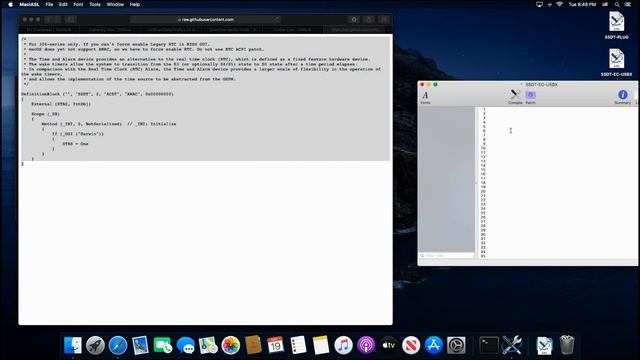This screenshot has height=360, width=640.
Task: Click the SSDT-EC-USBX window title
Action: click(541, 84)
